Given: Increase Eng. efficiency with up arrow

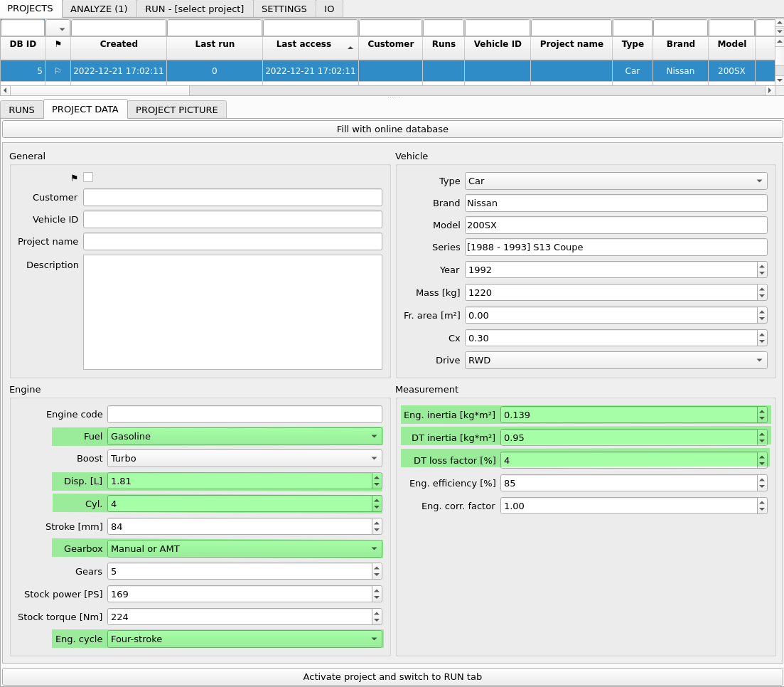Looking at the screenshot, I should coord(762,479).
